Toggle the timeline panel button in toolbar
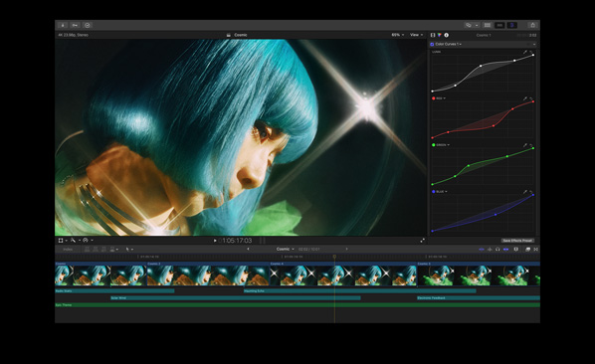Image resolution: width=595 pixels, height=364 pixels. [x=499, y=25]
